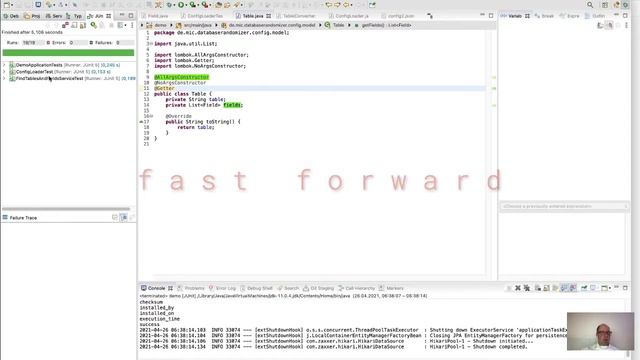Switch to the Expressions tab
Image resolution: width=640 pixels, height=360 pixels.
coord(570,16)
